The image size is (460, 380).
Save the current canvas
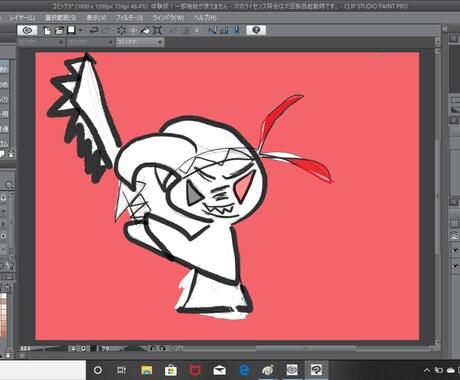click(x=71, y=31)
